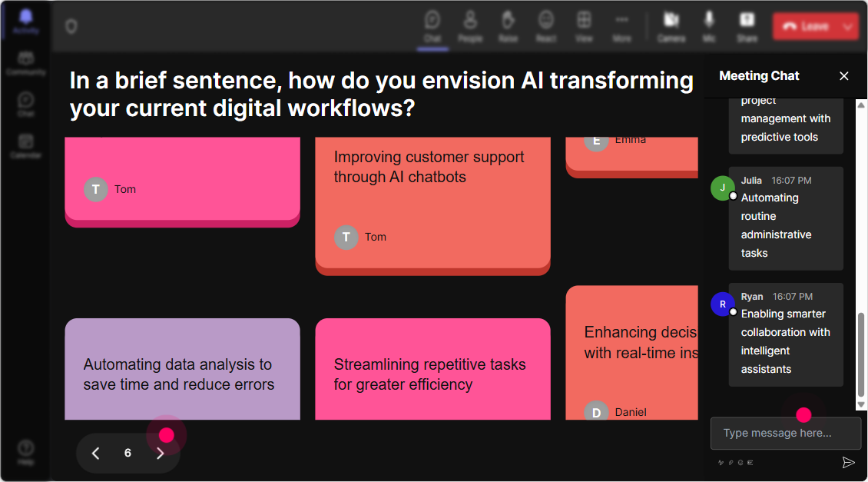Image resolution: width=868 pixels, height=482 pixels.
Task: Open the Calendar in the sidebar
Action: coord(26,146)
